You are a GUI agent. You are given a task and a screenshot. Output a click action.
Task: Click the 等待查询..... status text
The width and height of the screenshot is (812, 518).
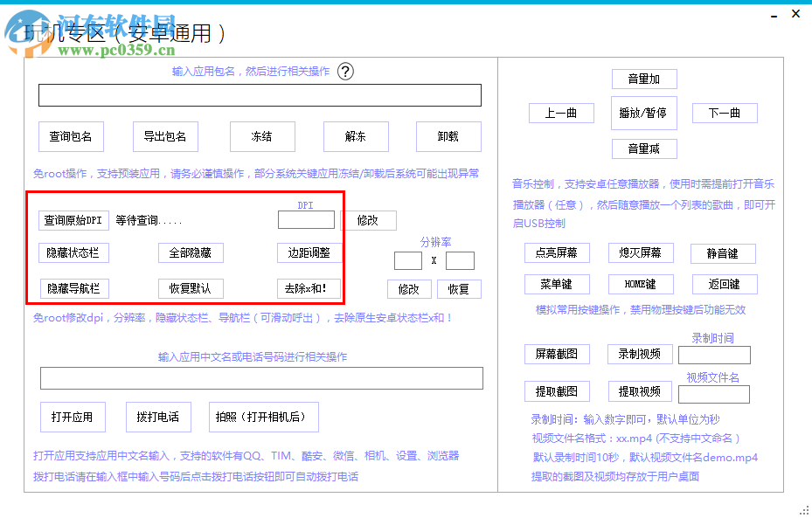pos(149,221)
